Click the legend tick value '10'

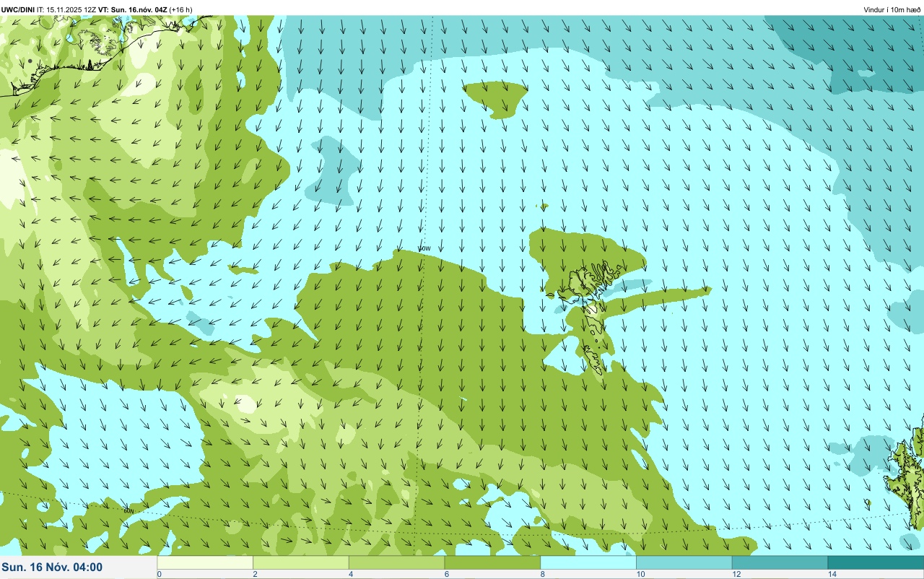[640, 574]
